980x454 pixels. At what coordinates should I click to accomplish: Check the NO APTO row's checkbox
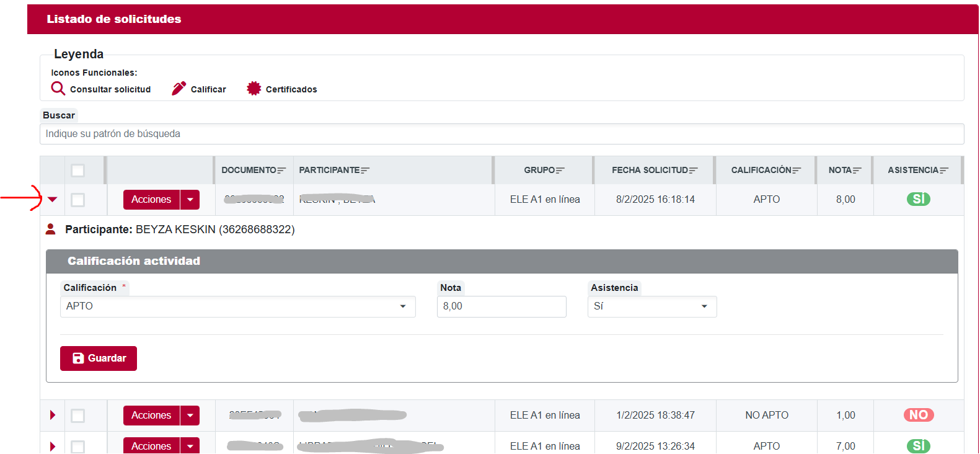(77, 416)
